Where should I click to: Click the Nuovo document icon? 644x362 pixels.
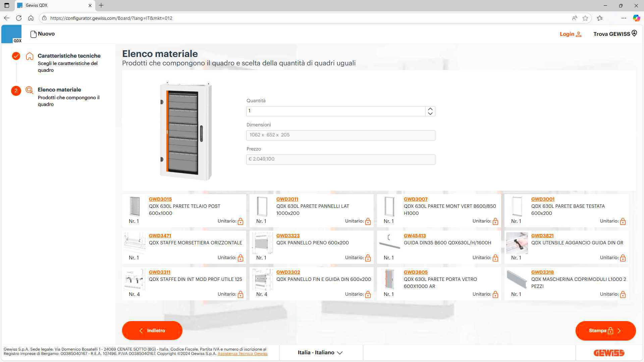pyautogui.click(x=33, y=34)
